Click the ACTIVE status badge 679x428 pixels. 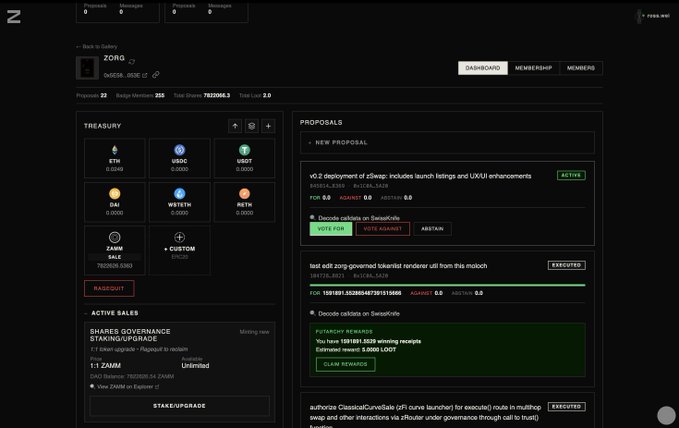[571, 175]
